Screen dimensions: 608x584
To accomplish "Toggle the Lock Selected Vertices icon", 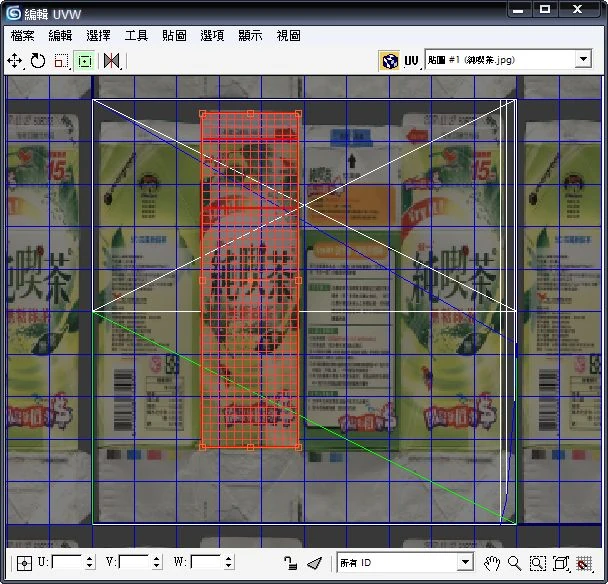I will click(x=290, y=563).
